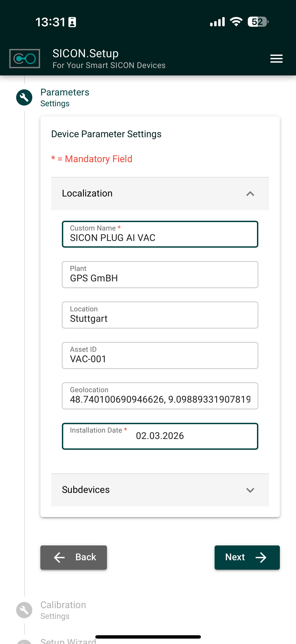Screen dimensions: 296x644
Task: Edit the Asset ID field
Action: (160, 355)
